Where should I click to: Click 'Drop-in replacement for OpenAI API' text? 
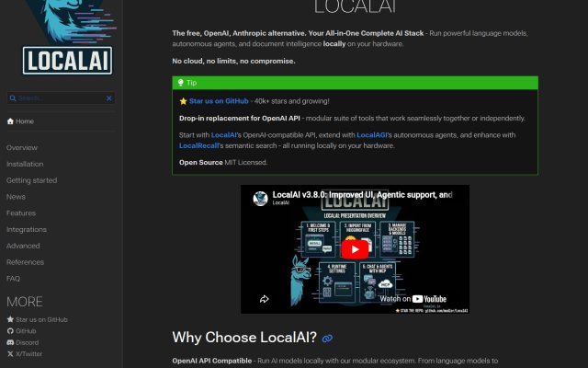[x=239, y=118]
